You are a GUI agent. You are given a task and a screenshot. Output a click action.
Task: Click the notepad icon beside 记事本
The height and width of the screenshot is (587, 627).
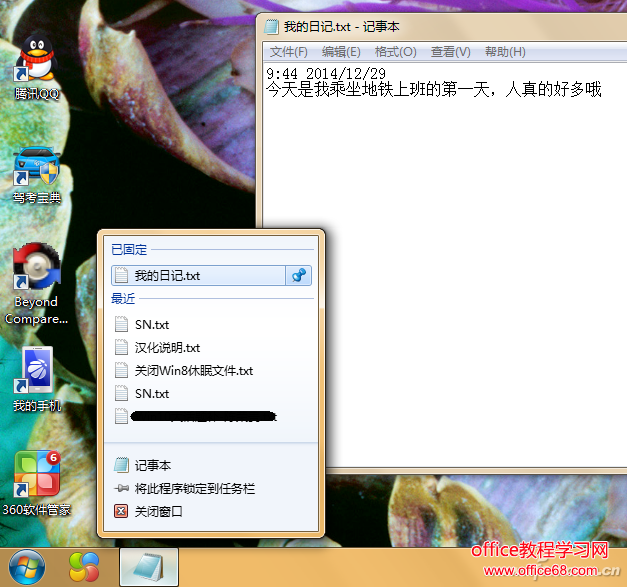[121, 465]
